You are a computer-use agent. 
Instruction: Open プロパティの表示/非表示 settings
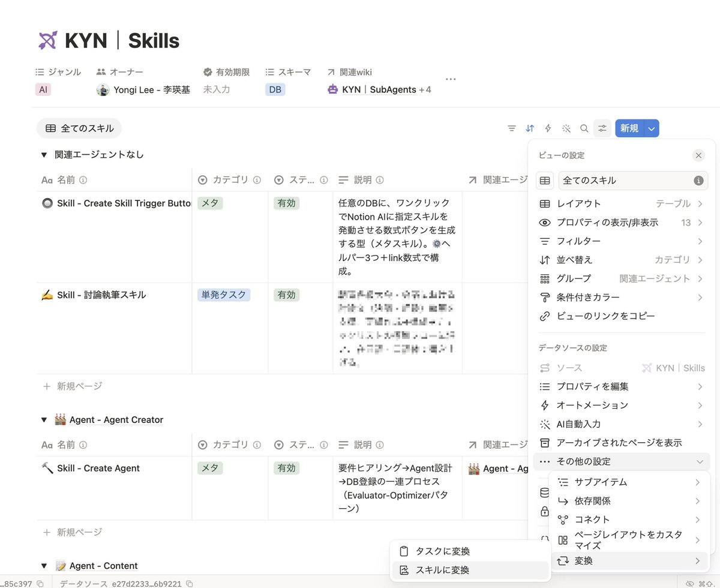621,223
